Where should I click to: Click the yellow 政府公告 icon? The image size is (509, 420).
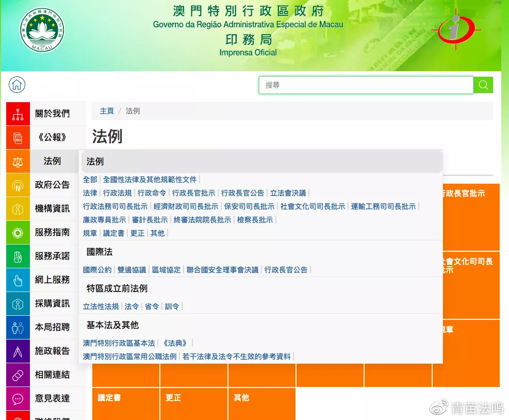(x=18, y=185)
